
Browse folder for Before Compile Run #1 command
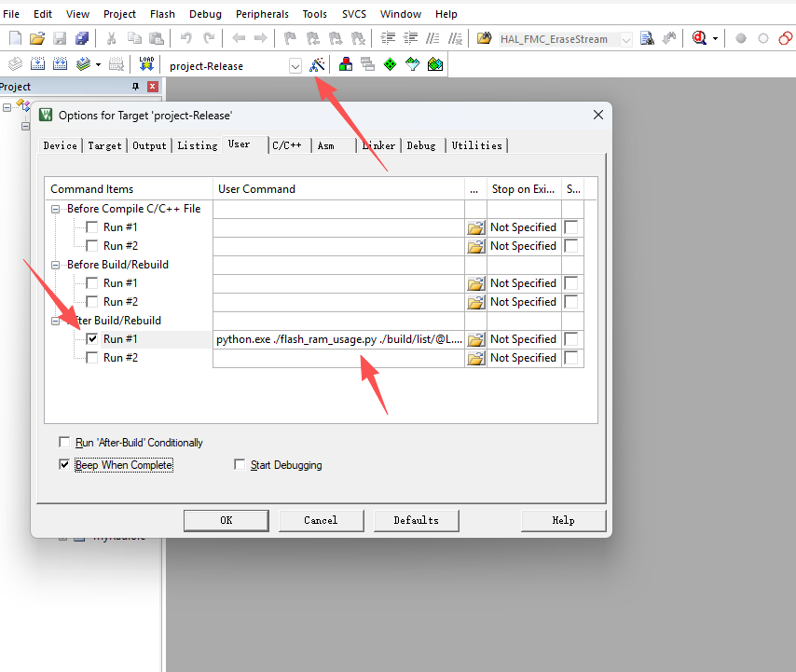[475, 228]
